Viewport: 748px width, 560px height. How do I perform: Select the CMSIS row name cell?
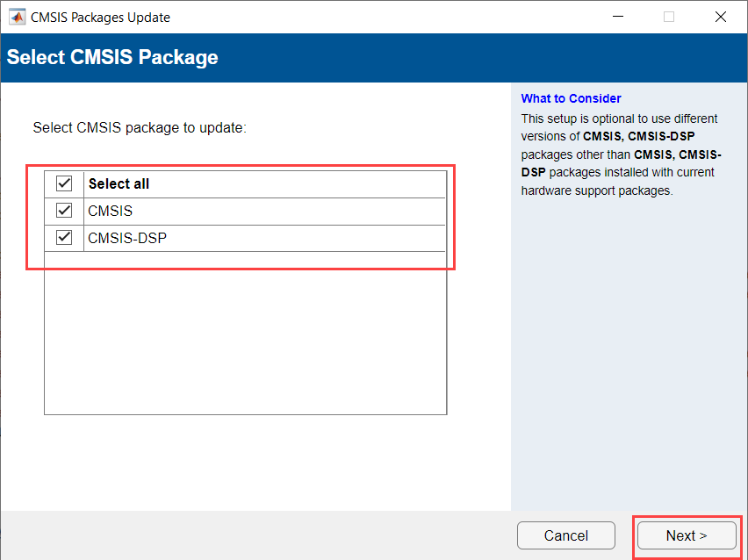click(x=111, y=211)
